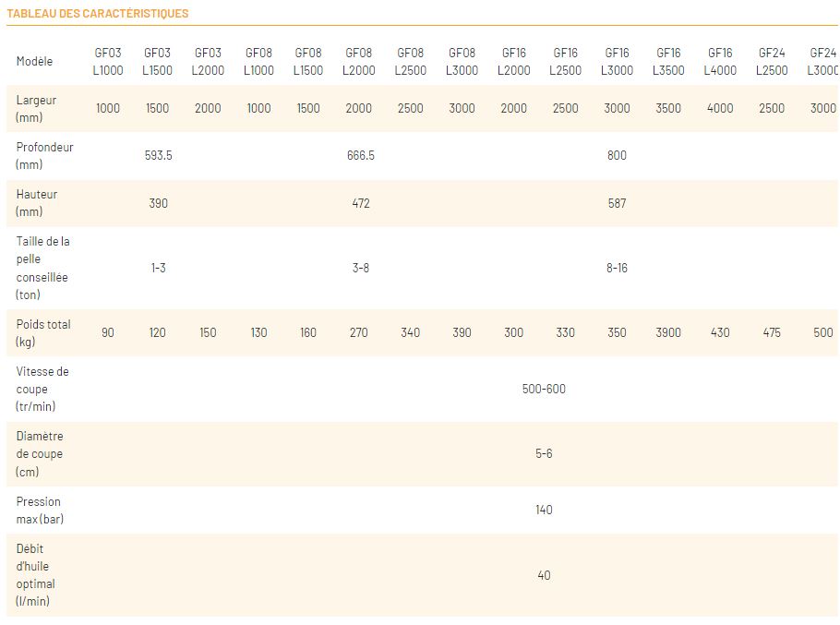The height and width of the screenshot is (625, 840).
Task: Select the GF03 L1000 column header
Action: click(x=108, y=62)
